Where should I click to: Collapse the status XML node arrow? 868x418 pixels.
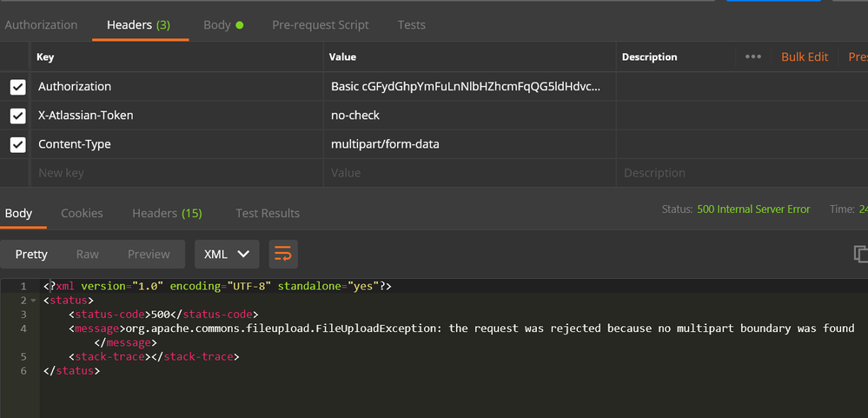(33, 301)
